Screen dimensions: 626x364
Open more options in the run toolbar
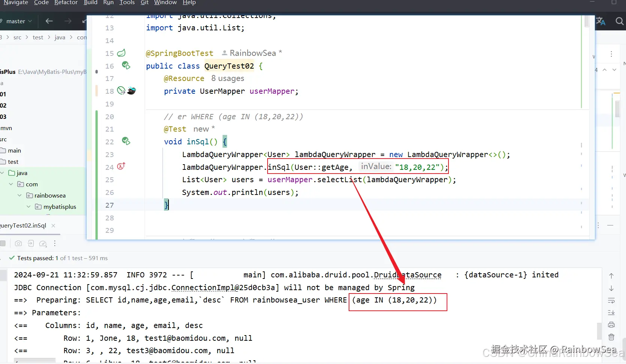55,244
